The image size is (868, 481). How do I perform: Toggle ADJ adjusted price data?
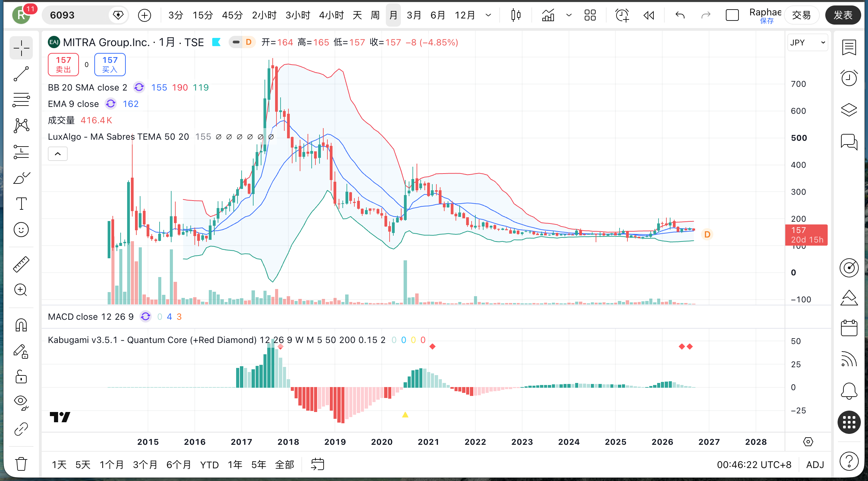(x=815, y=465)
